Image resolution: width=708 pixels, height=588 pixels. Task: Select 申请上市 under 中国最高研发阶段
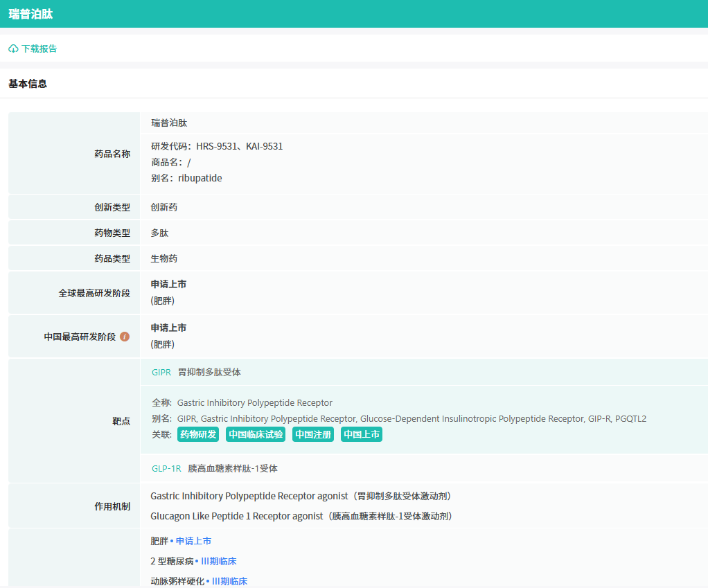tap(168, 328)
